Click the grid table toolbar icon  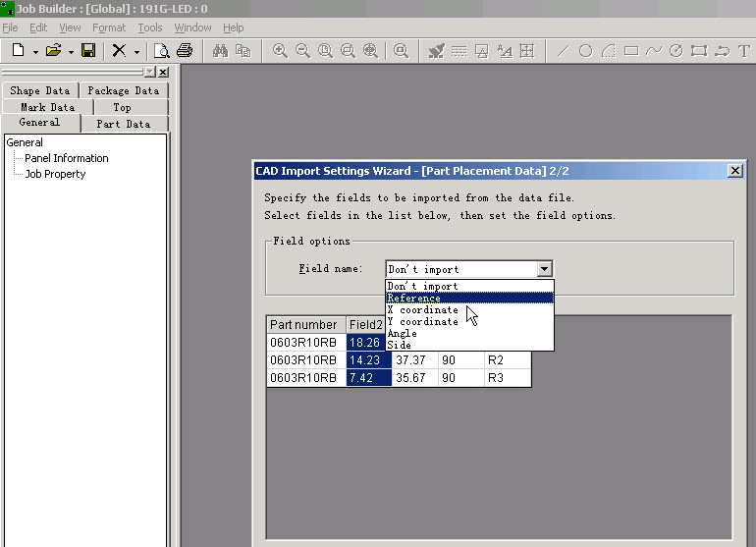(527, 51)
